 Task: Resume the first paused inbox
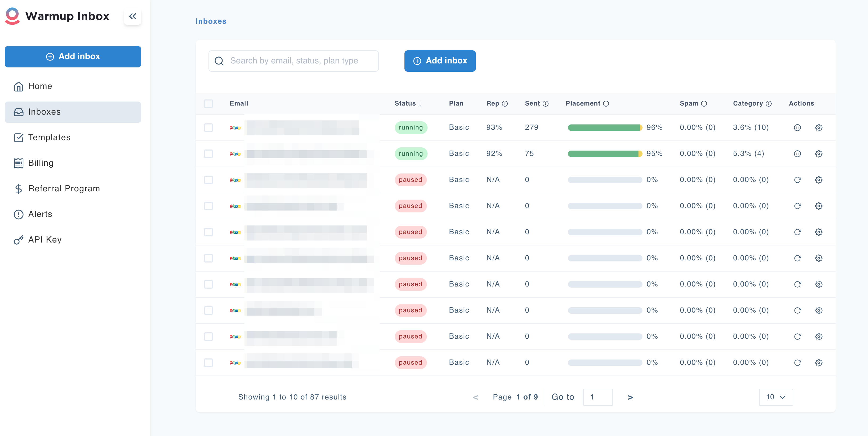797,180
